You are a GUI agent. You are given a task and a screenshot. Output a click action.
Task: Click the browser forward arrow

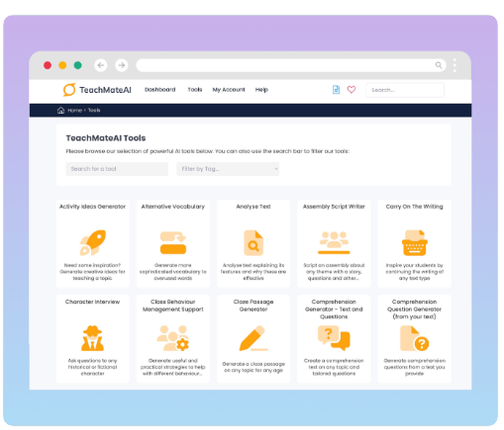tap(121, 65)
